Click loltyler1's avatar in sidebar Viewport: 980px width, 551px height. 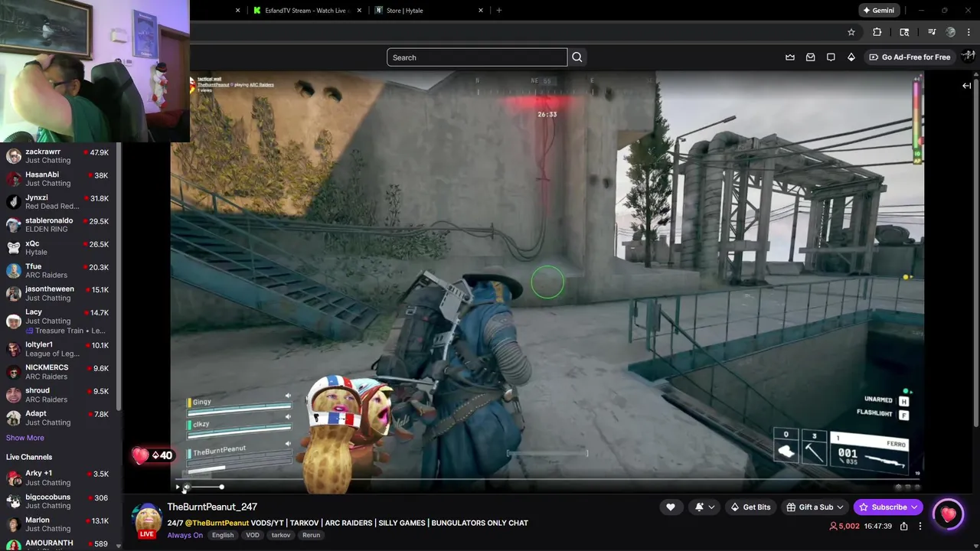pyautogui.click(x=14, y=349)
